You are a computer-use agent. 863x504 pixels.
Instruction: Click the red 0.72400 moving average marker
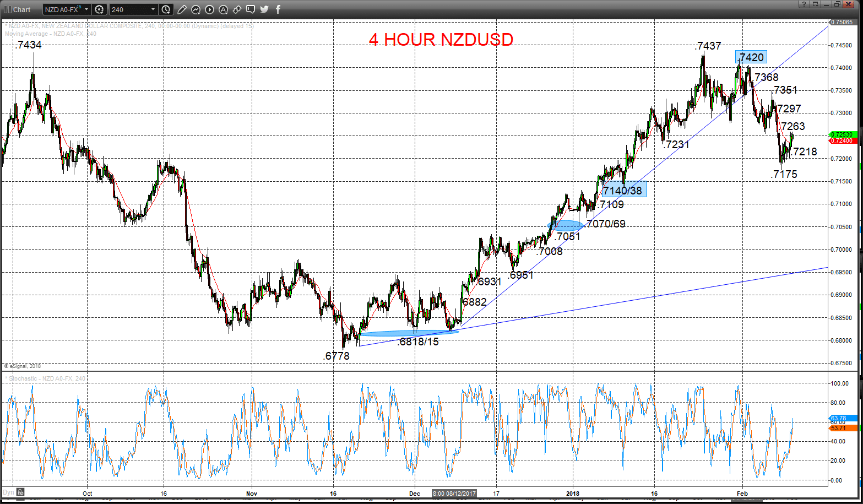coord(844,140)
